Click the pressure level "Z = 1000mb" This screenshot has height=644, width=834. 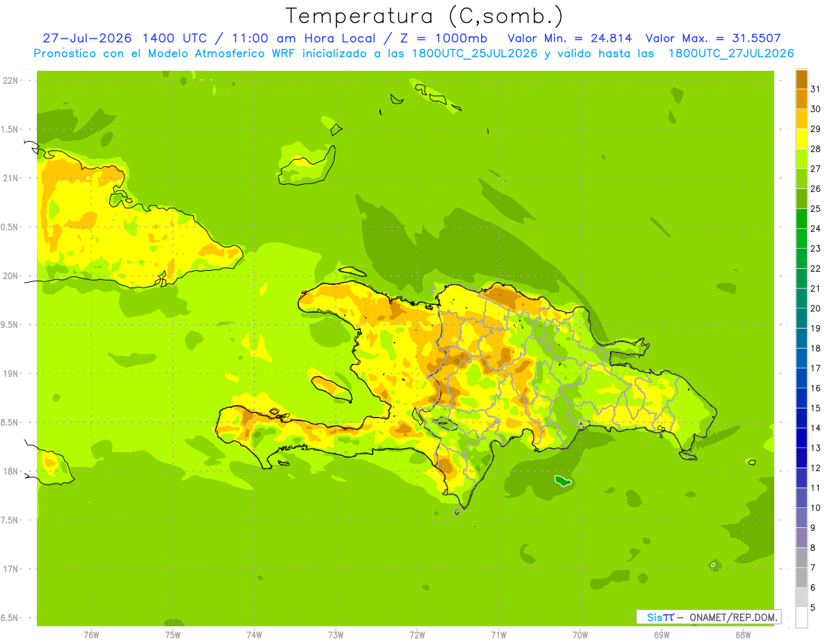[444, 38]
